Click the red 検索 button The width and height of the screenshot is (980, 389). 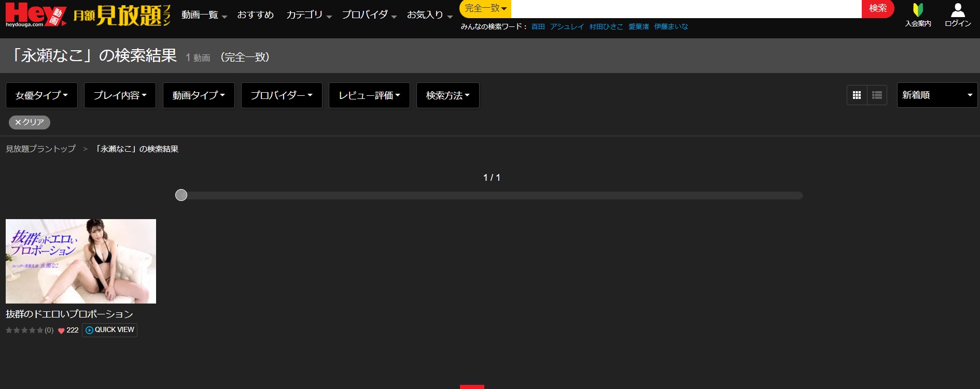[x=878, y=9]
